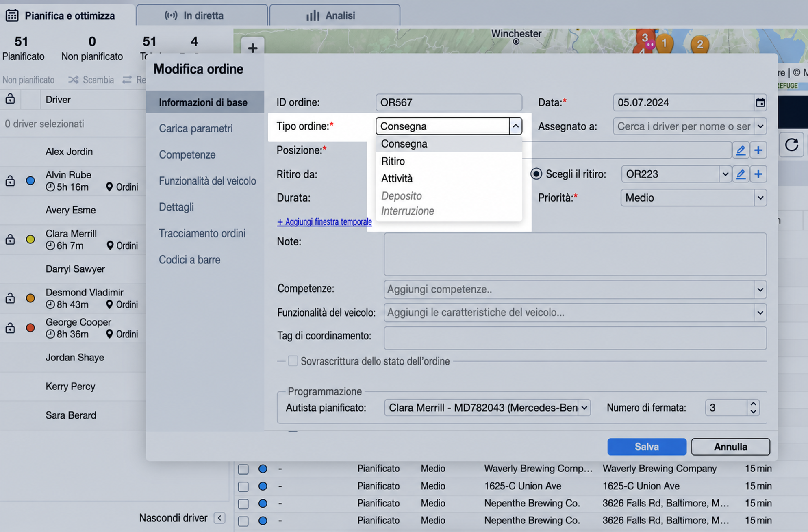Toggle the lock icon for Desmond Vladimir
Image resolution: width=808 pixels, height=532 pixels.
[10, 298]
